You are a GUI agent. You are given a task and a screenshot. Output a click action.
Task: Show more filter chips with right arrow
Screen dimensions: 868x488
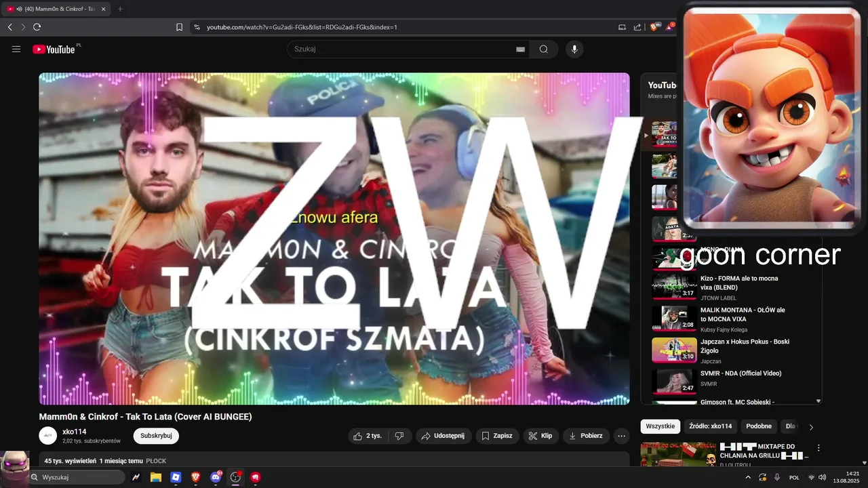[811, 427]
